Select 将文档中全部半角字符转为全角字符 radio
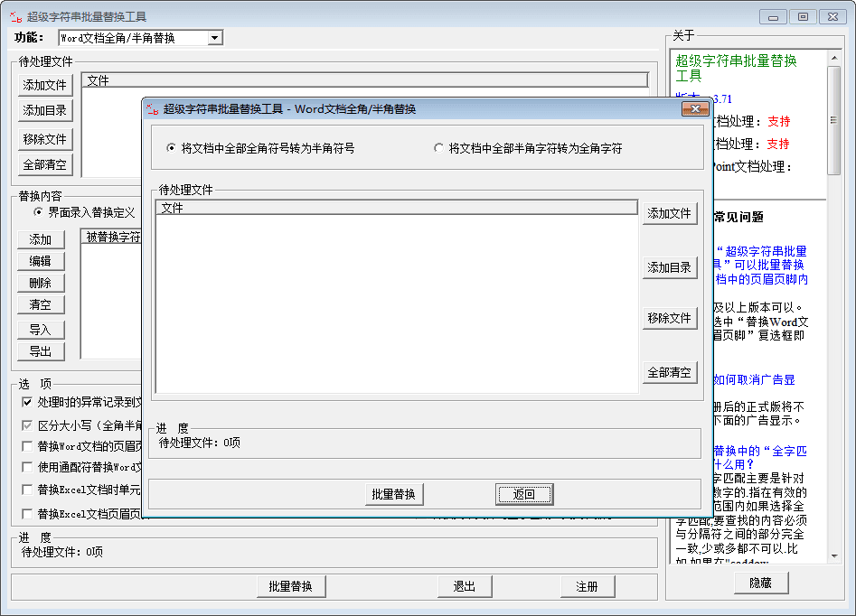This screenshot has height=616, width=856. point(438,148)
